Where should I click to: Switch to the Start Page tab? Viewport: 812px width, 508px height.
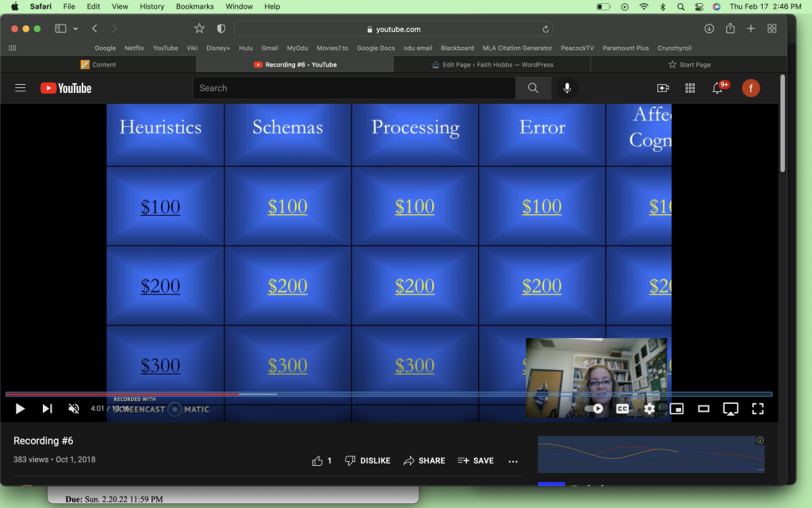[x=689, y=64]
